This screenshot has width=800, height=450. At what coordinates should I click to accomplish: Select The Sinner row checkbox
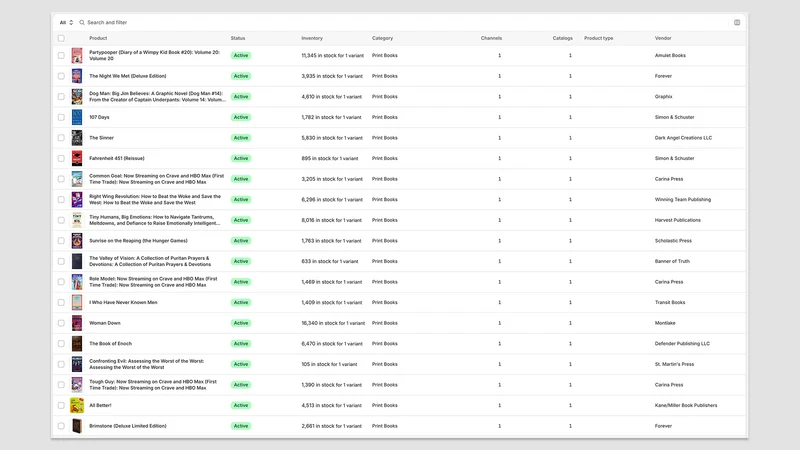pyautogui.click(x=61, y=138)
